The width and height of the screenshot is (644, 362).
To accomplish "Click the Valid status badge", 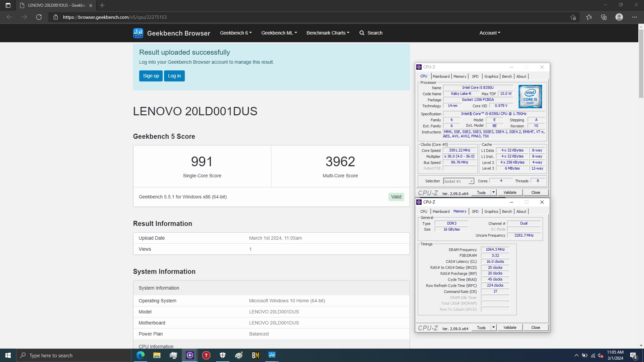I will pos(396,197).
